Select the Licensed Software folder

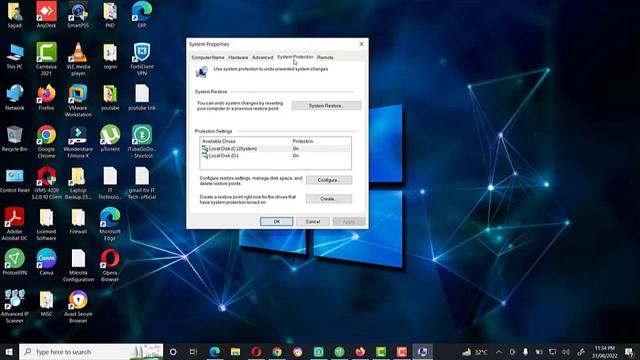46,224
